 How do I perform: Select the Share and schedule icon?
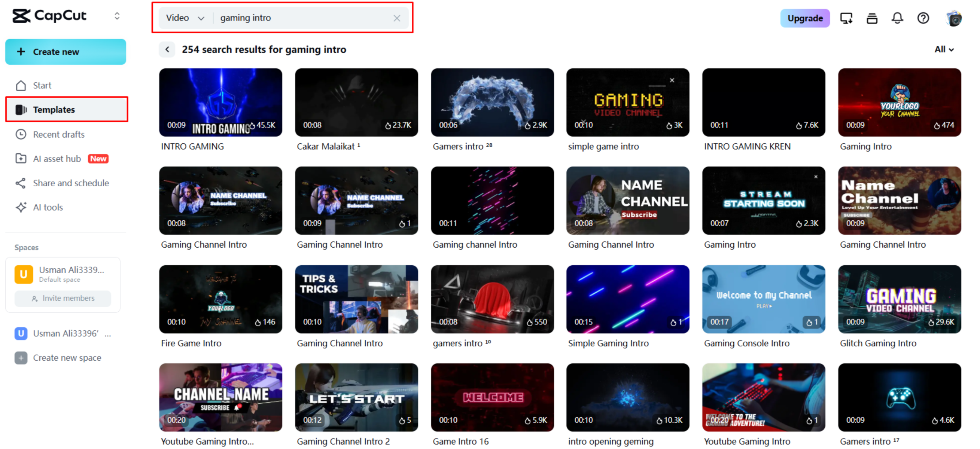tap(21, 183)
